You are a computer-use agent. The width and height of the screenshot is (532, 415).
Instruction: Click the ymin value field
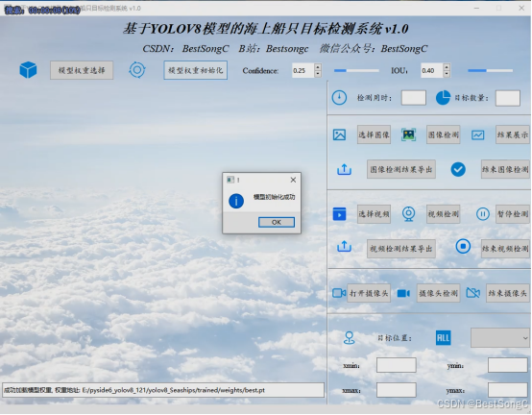(x=508, y=365)
